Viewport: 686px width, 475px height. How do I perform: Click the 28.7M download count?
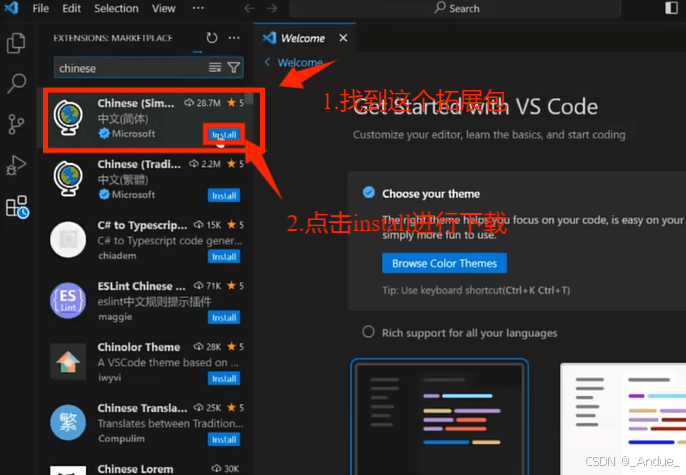click(x=202, y=103)
